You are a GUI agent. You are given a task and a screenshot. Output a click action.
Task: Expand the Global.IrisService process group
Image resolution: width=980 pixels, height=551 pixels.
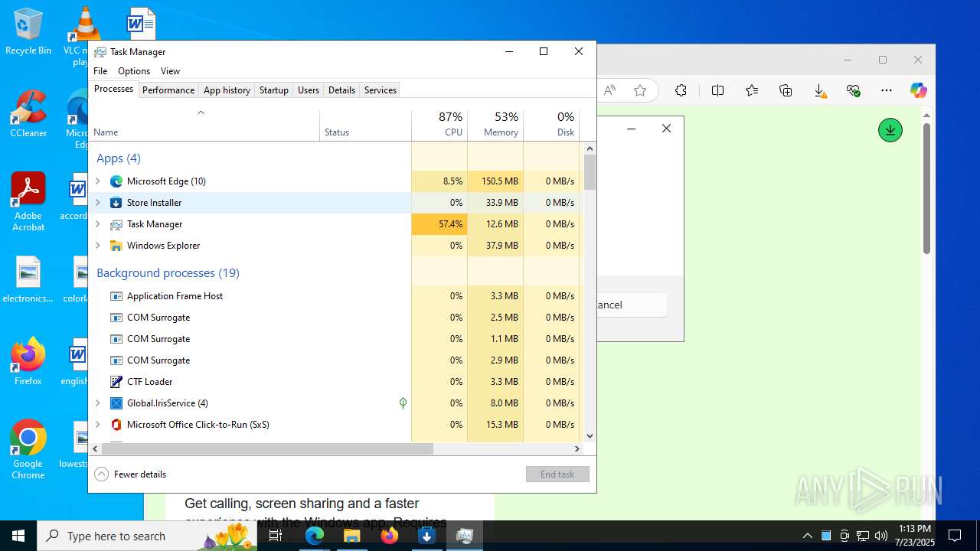coord(97,403)
